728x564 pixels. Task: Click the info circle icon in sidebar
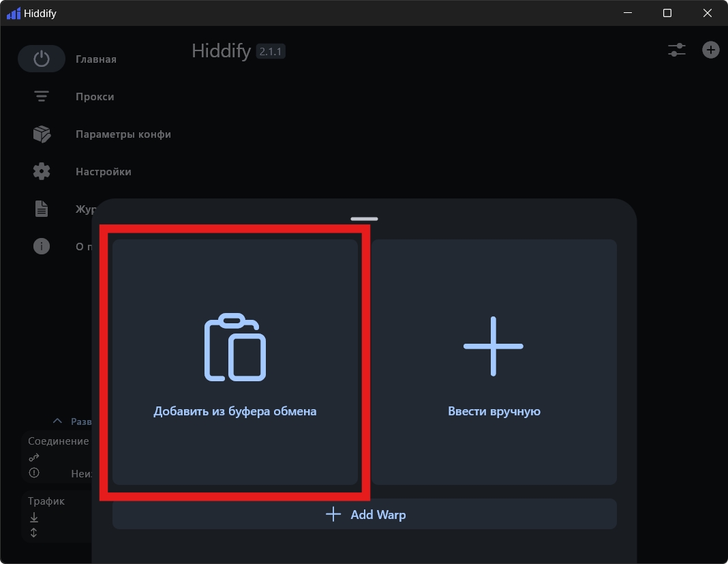point(42,246)
